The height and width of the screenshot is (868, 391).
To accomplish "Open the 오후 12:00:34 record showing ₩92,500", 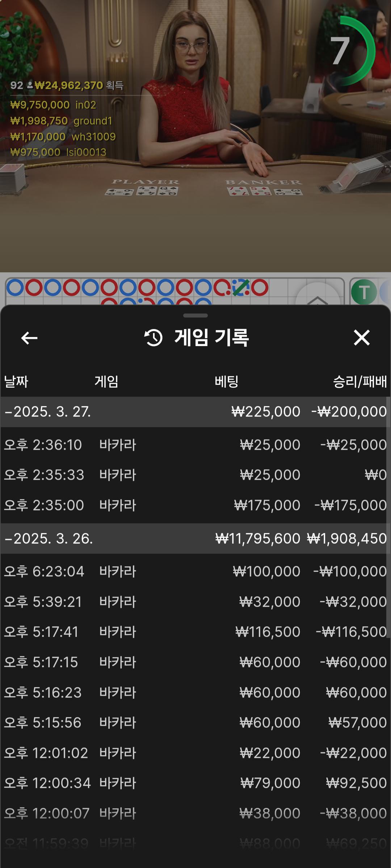I will [x=195, y=783].
